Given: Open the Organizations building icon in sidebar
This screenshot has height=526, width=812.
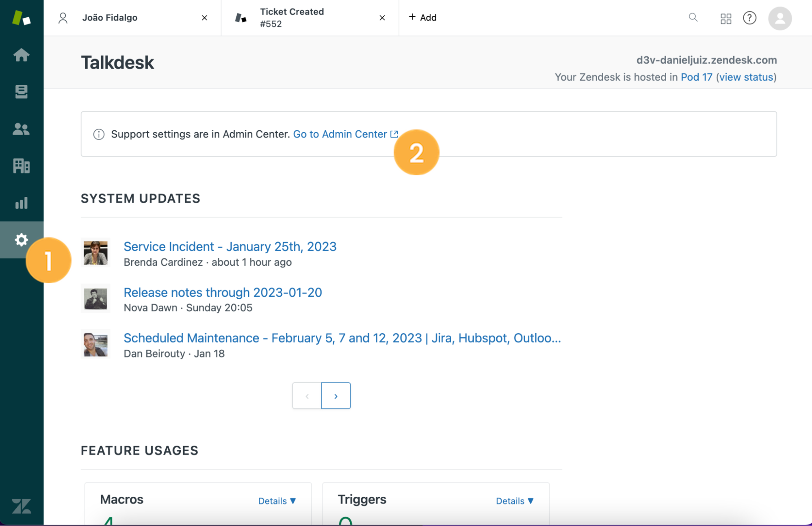Looking at the screenshot, I should click(22, 166).
